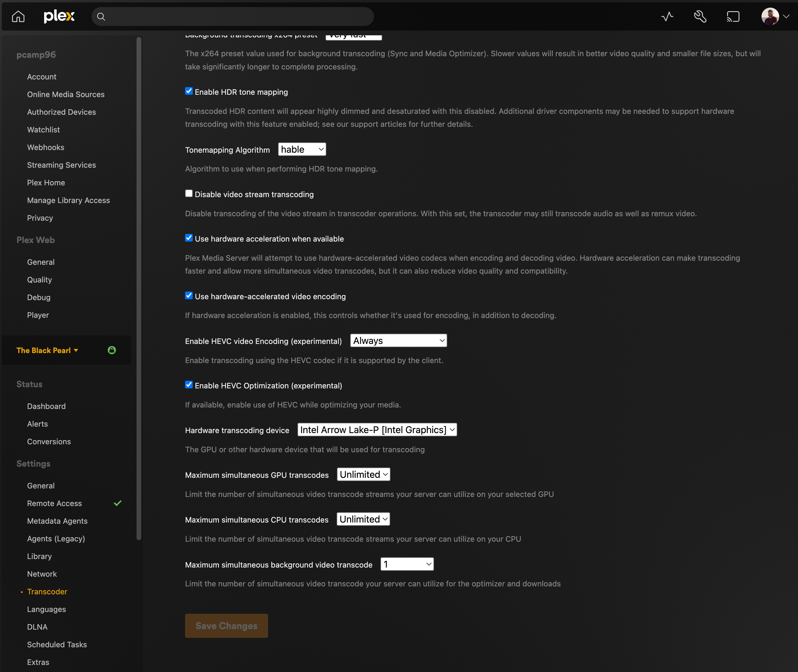This screenshot has height=672, width=798.
Task: Open Plex Web Quality settings
Action: pos(39,280)
